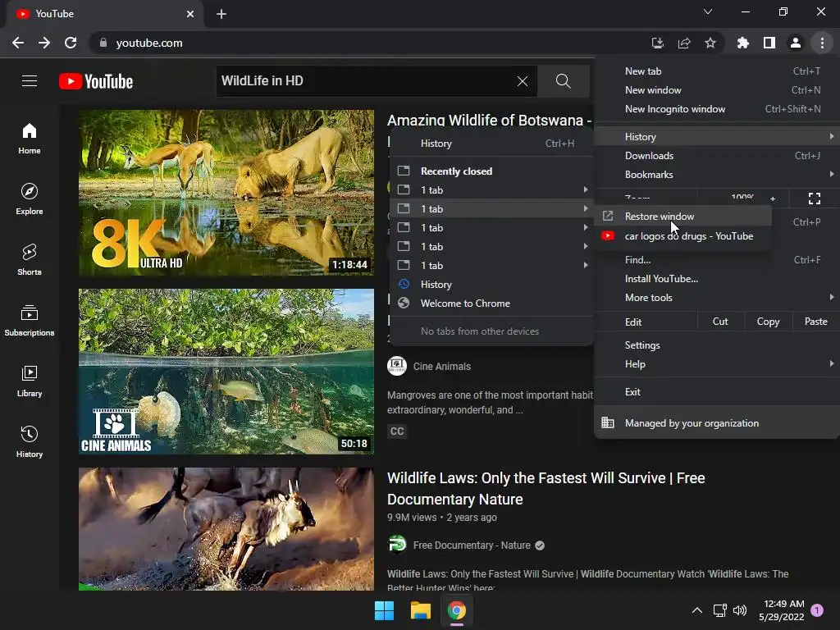Select New tab menu item
This screenshot has height=630, width=840.
(717, 71)
